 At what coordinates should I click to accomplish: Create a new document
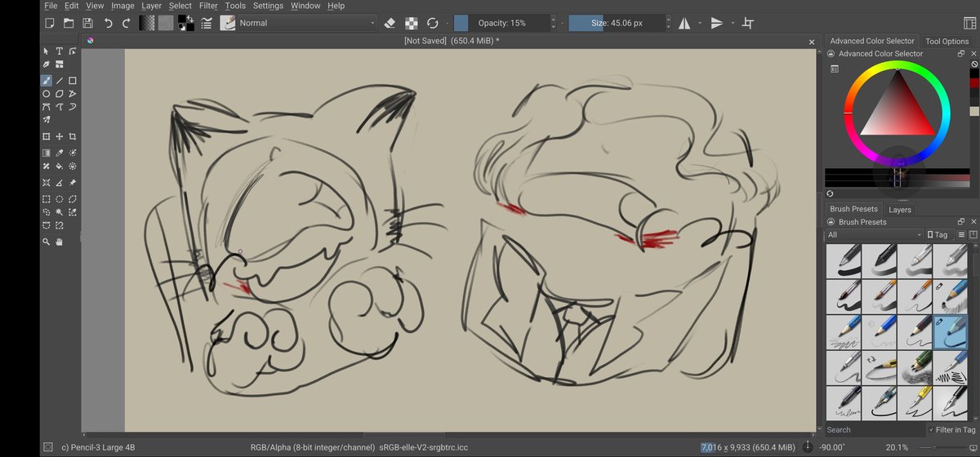(x=50, y=23)
